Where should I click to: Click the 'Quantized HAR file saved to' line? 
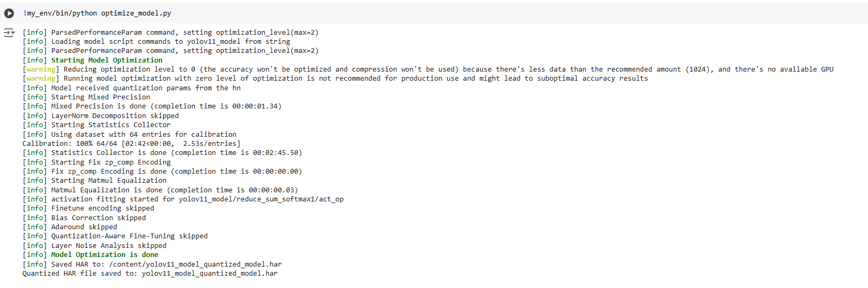point(150,274)
